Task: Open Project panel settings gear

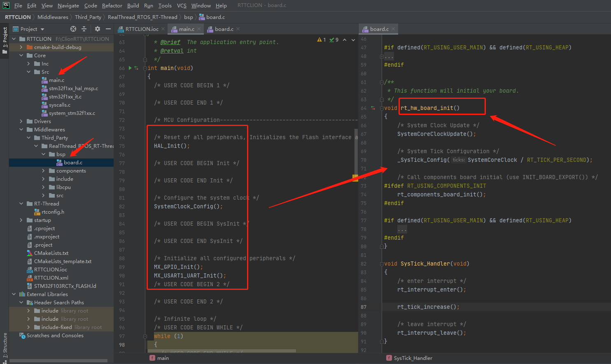Action: point(98,29)
